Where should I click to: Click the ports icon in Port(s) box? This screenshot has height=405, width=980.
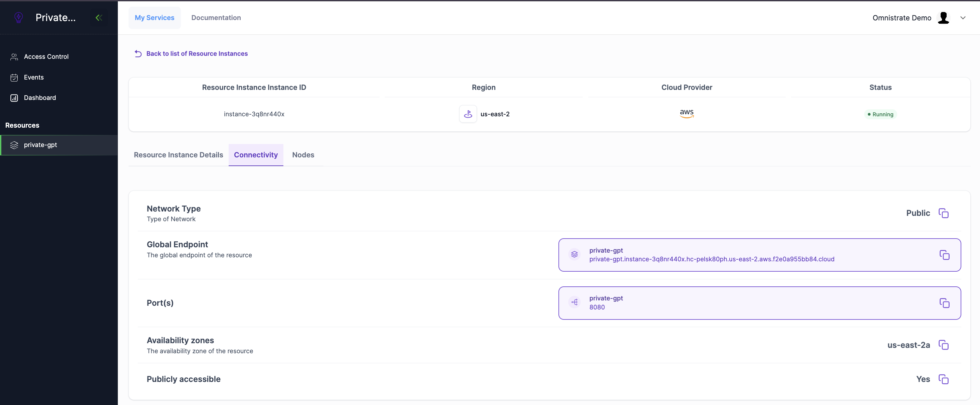pyautogui.click(x=574, y=302)
